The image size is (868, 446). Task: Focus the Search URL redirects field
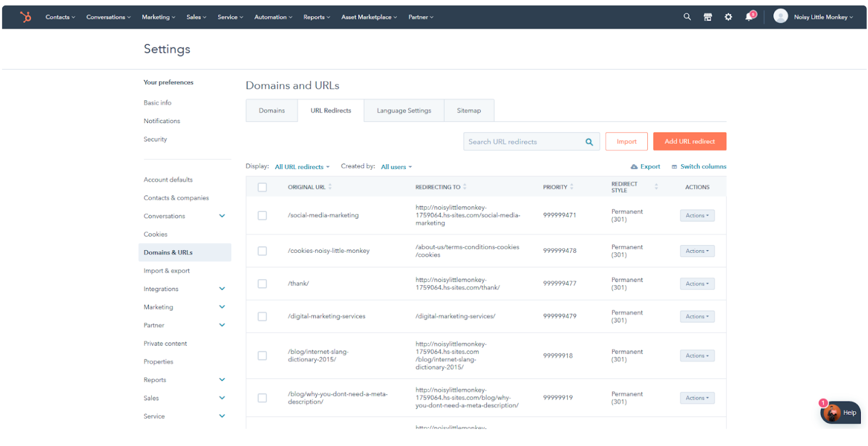click(x=523, y=142)
